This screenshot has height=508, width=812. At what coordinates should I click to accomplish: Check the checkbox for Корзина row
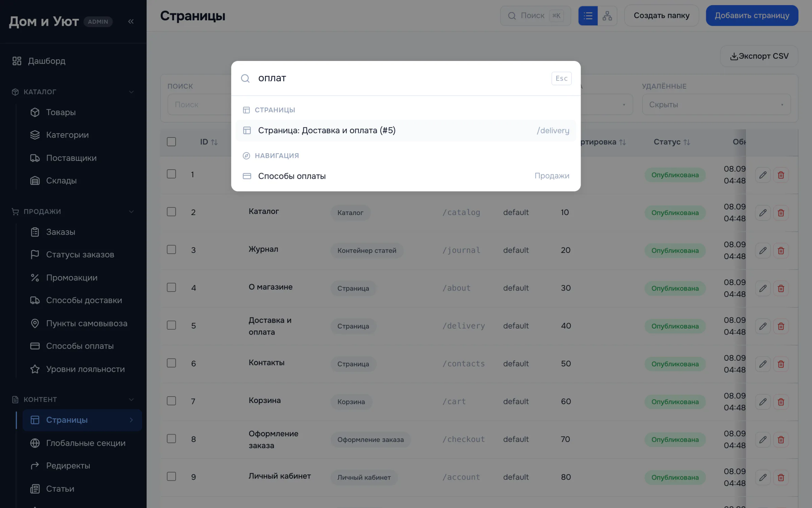[172, 401]
